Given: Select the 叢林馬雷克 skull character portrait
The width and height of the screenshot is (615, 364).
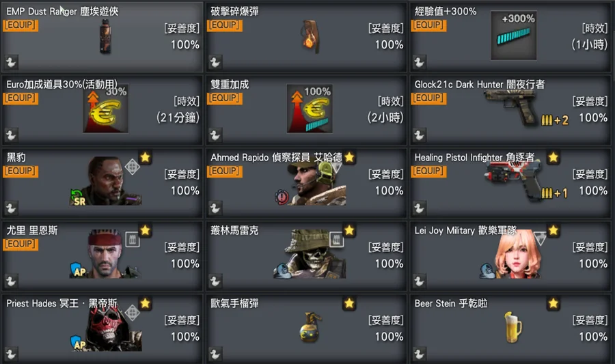Looking at the screenshot, I should tap(310, 254).
